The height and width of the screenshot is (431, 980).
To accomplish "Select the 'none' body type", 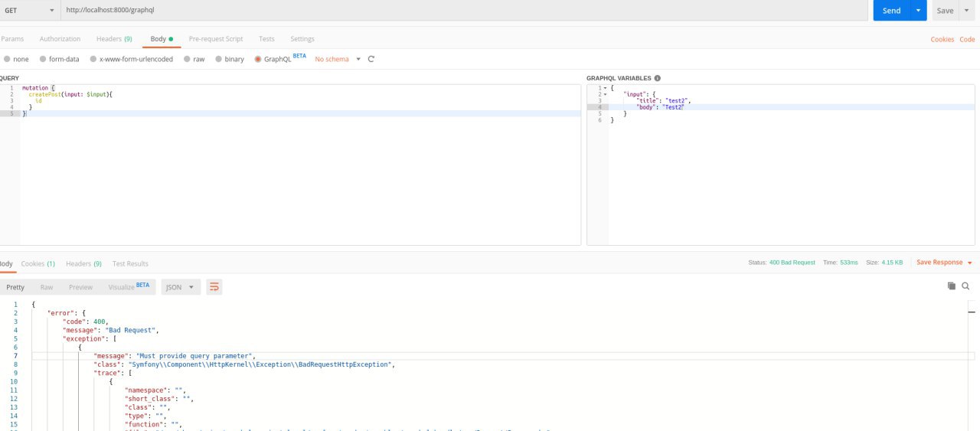I will (x=16, y=59).
